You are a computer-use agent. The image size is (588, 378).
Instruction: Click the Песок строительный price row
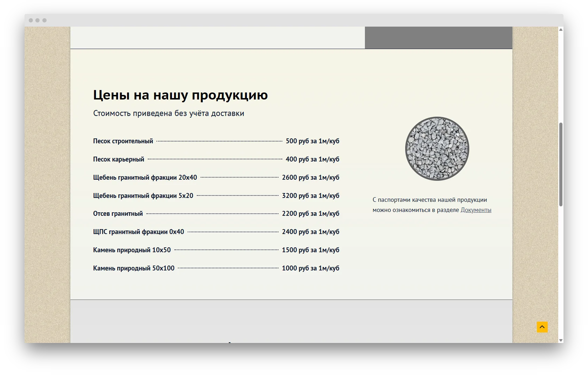pyautogui.click(x=123, y=141)
